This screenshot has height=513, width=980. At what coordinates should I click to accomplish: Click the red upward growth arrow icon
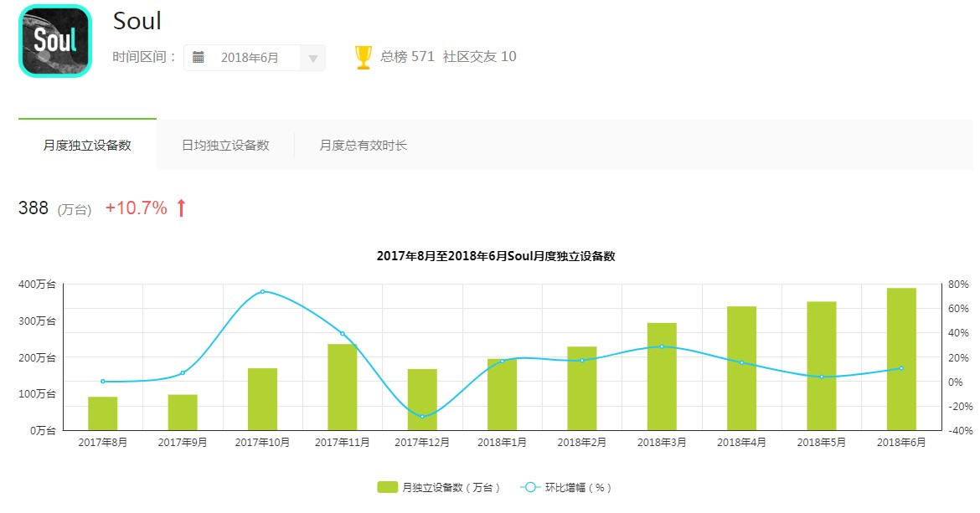pos(181,208)
